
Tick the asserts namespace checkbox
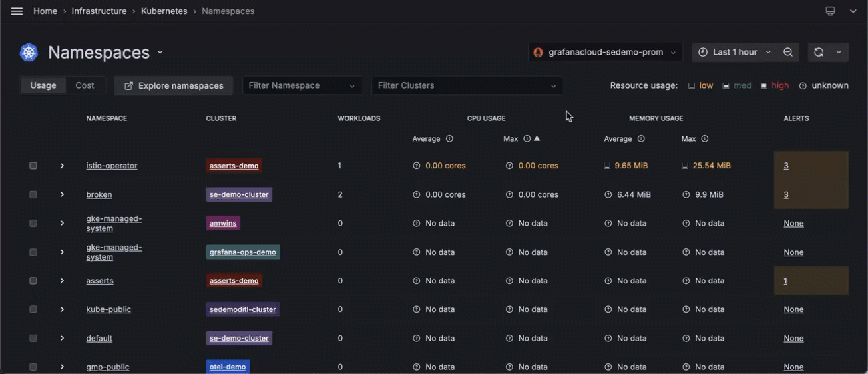(x=33, y=281)
